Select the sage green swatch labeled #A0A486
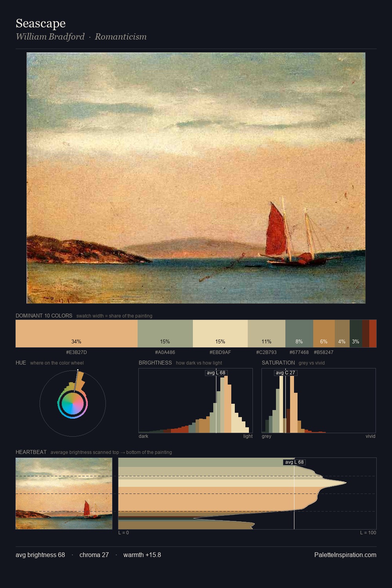 [165, 334]
